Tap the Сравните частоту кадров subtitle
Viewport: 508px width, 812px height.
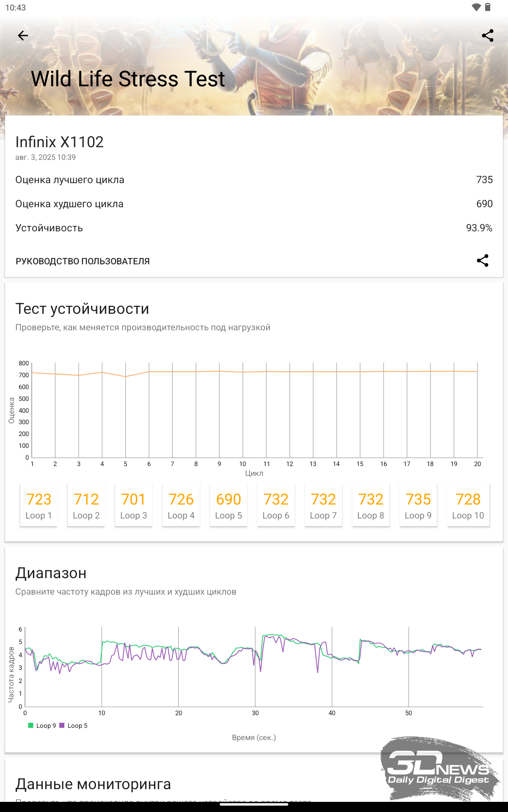126,592
